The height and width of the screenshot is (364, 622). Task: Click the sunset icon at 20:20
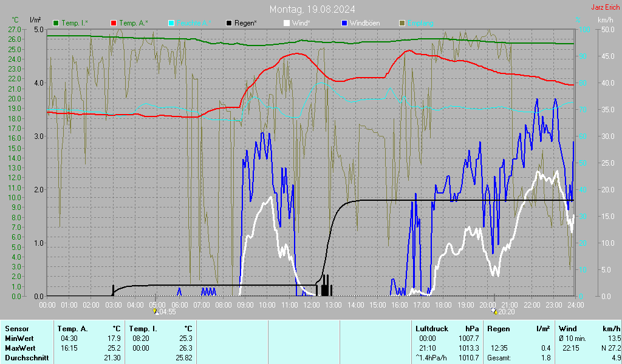[494, 311]
